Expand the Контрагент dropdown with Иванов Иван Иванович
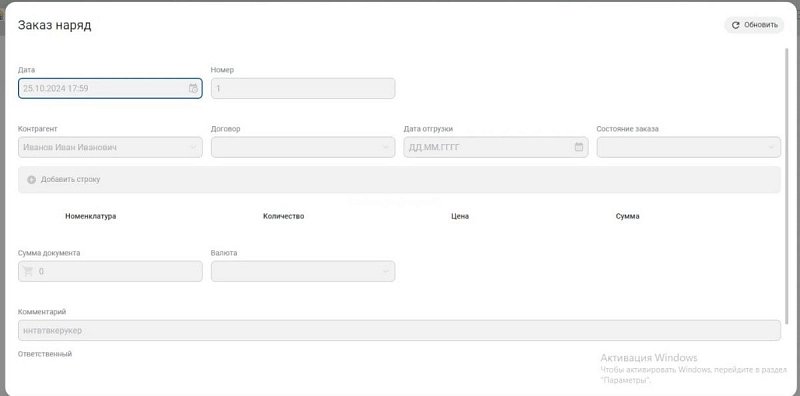This screenshot has height=396, width=800. pos(110,147)
